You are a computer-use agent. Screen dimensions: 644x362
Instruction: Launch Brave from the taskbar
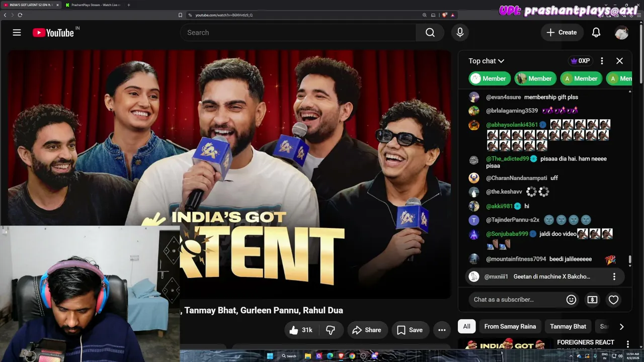click(341, 356)
